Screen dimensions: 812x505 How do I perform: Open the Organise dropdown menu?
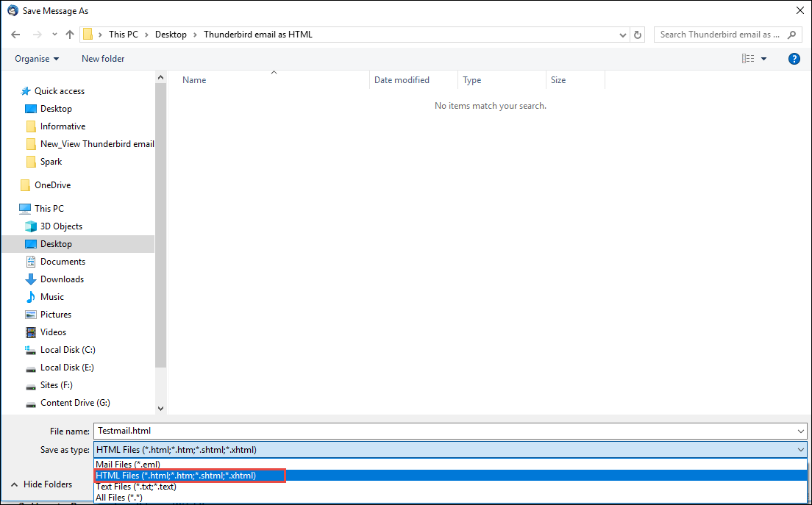tap(37, 59)
